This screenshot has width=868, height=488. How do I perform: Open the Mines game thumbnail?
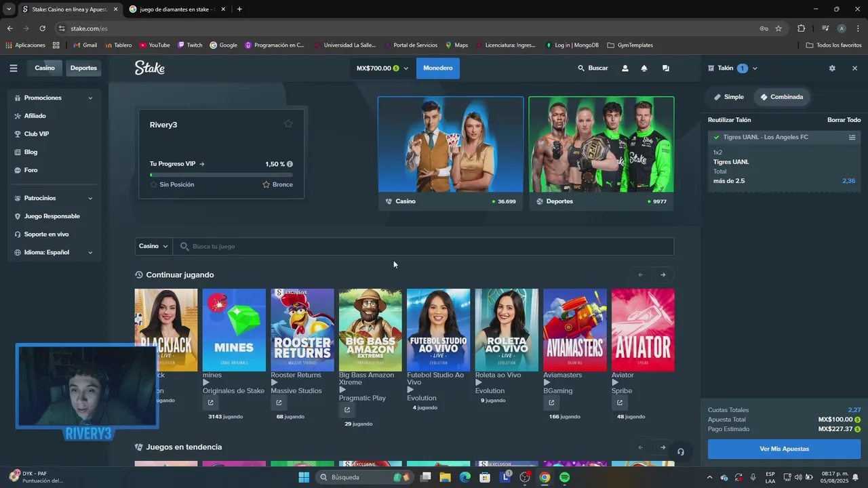click(234, 330)
